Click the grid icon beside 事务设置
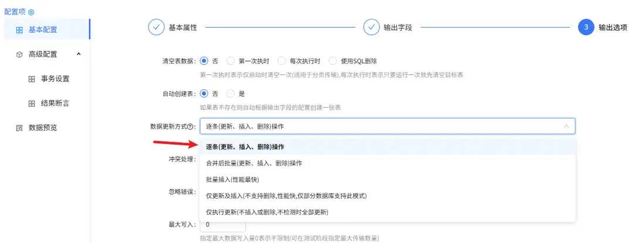Screen dimensions: 644x243 point(32,79)
